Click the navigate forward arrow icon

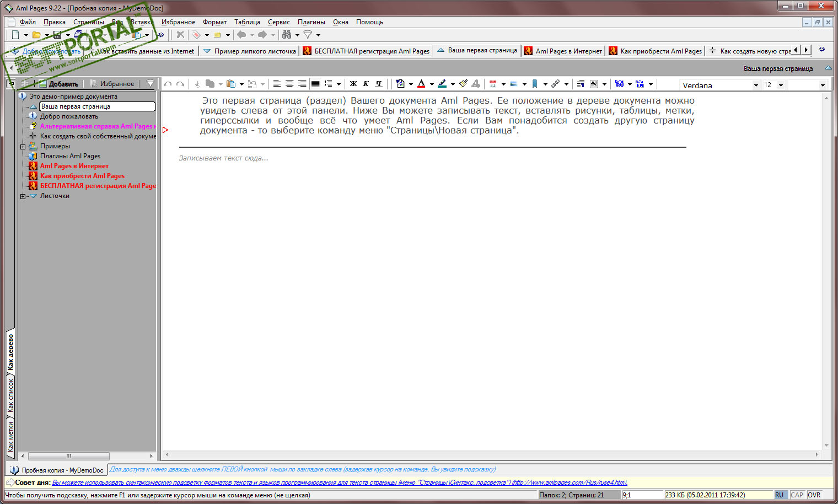pos(262,35)
